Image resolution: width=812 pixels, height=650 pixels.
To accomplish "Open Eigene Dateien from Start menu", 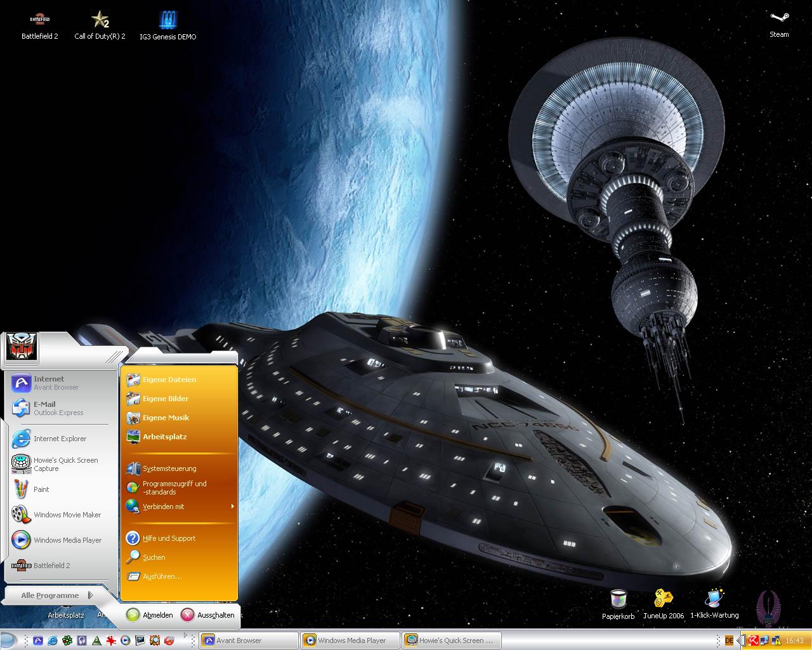I will coord(169,380).
